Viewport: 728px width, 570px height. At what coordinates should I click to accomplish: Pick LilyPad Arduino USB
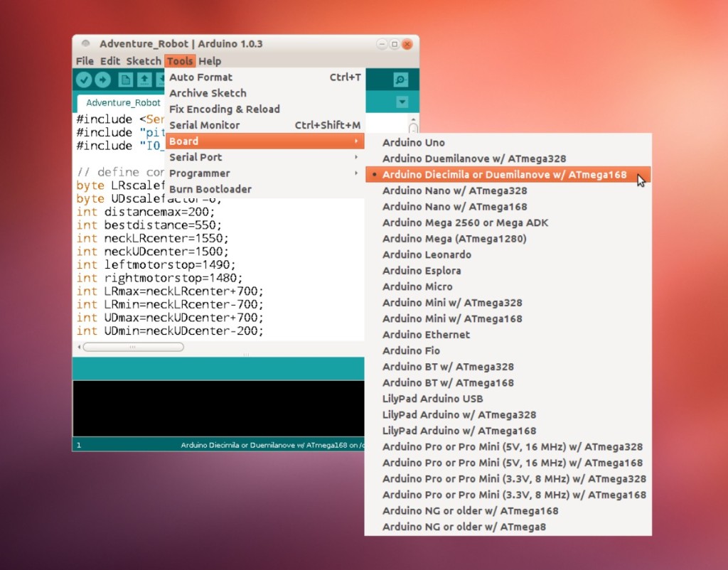(x=508, y=399)
